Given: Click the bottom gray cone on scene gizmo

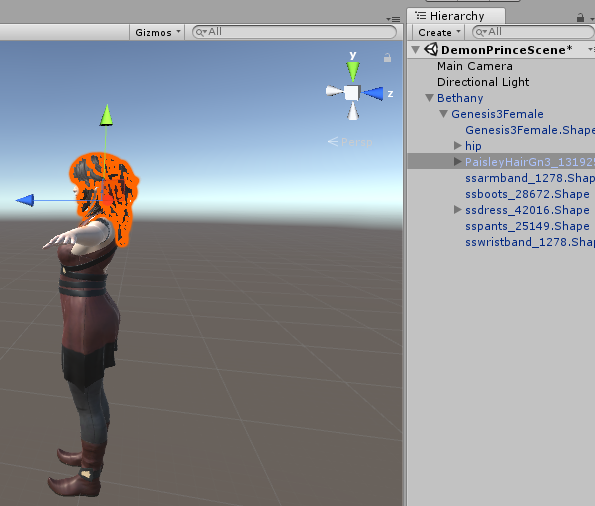Looking at the screenshot, I should coord(353,111).
